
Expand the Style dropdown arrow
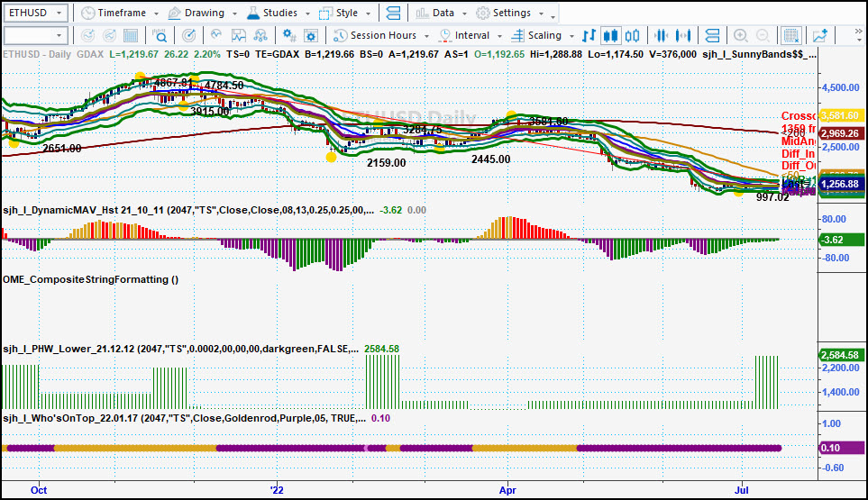[x=368, y=14]
